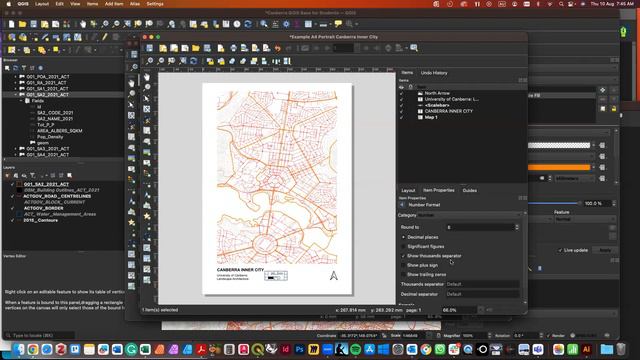Switch to the Layout tab
This screenshot has width=640, height=360.
click(408, 190)
